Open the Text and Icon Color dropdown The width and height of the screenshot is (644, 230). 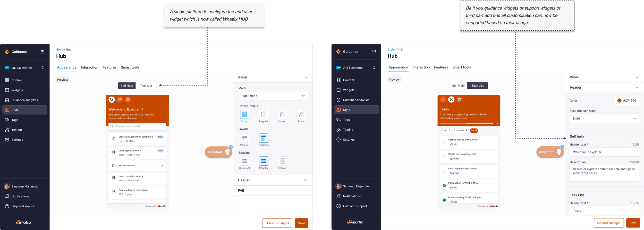[604, 118]
